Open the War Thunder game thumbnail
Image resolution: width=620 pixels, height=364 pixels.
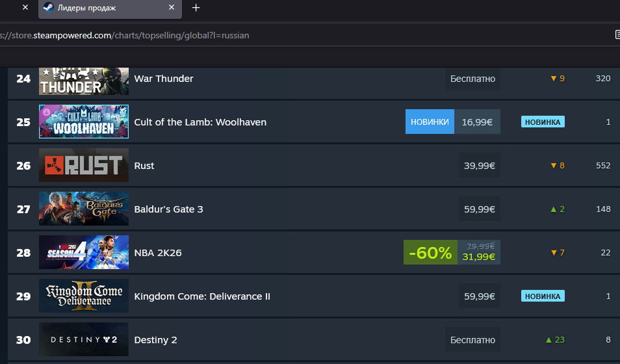(x=83, y=81)
